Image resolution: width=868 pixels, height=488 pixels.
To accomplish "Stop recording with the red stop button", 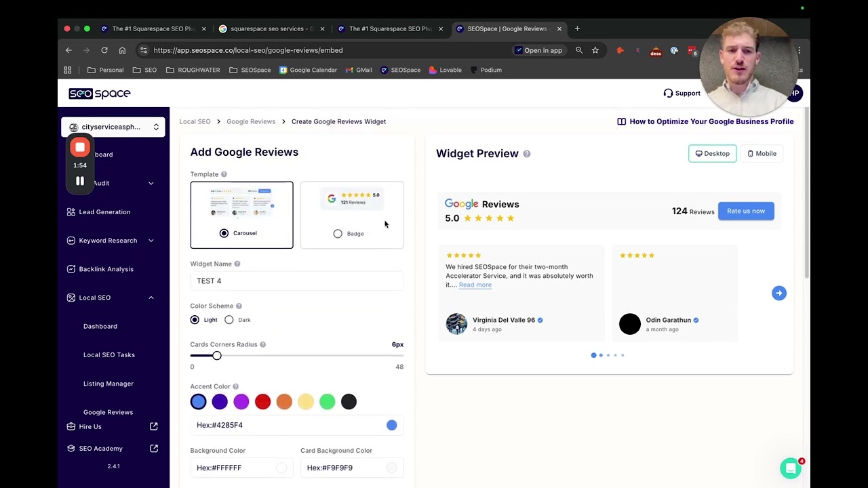I will point(80,148).
